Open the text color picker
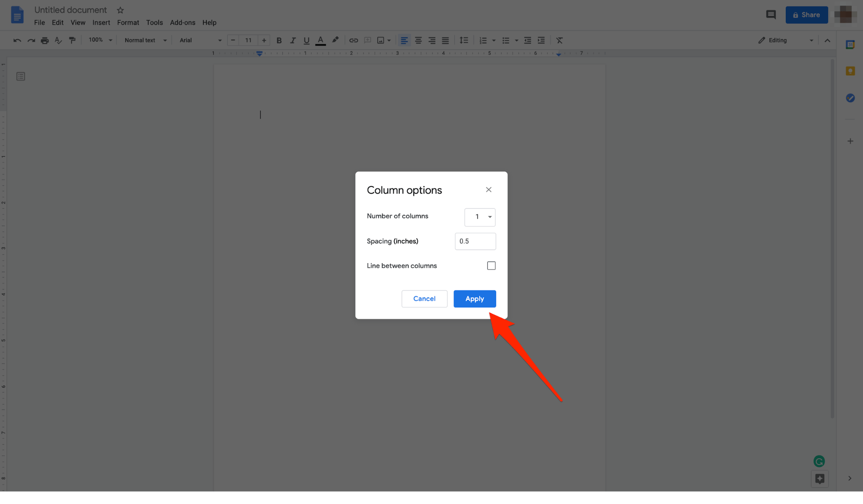 (320, 40)
